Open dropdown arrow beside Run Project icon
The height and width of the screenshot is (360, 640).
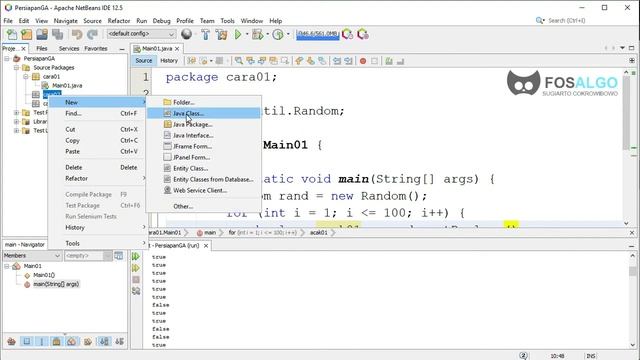click(x=247, y=35)
